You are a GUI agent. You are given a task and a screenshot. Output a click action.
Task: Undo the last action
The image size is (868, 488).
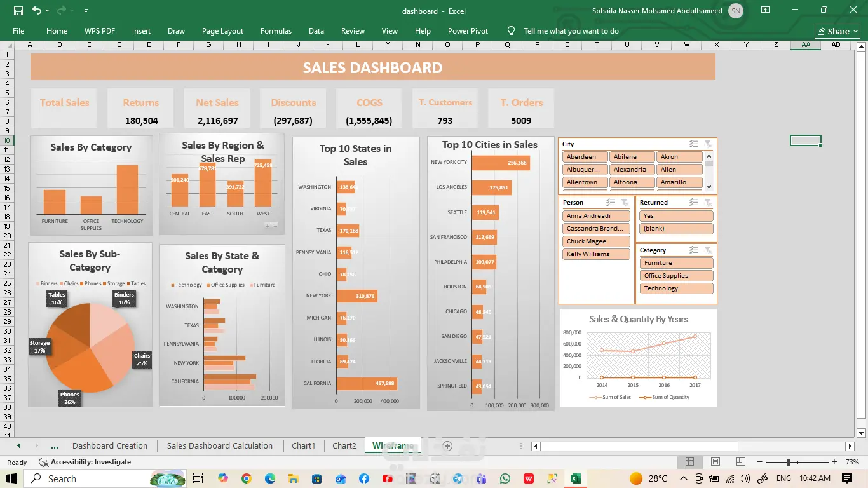click(x=36, y=11)
